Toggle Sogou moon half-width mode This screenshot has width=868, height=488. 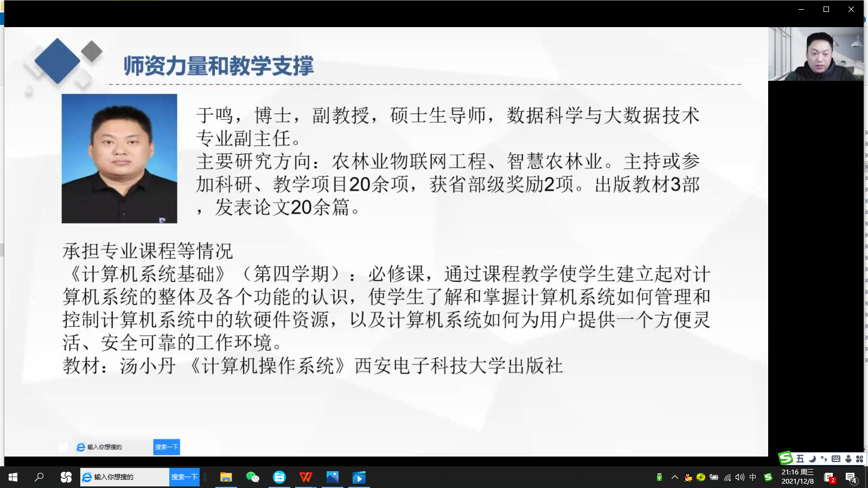point(812,459)
